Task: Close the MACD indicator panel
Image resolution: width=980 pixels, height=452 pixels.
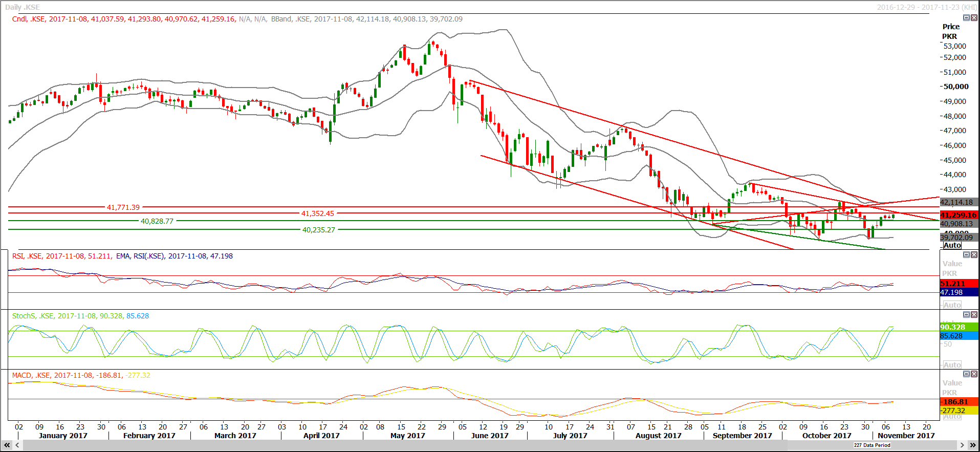Action: click(974, 374)
